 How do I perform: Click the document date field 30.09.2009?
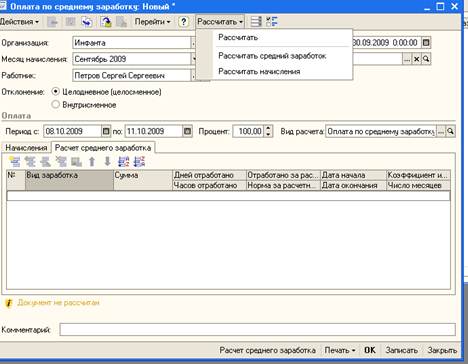click(x=386, y=43)
